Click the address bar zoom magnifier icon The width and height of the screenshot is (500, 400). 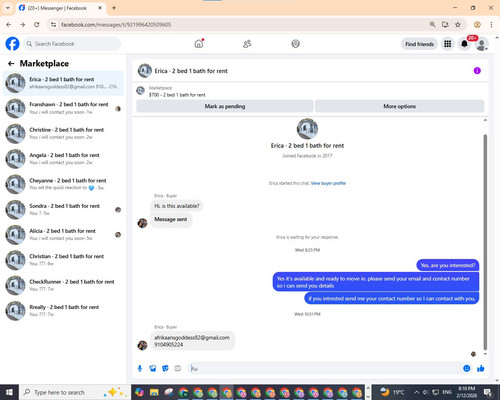tap(432, 24)
